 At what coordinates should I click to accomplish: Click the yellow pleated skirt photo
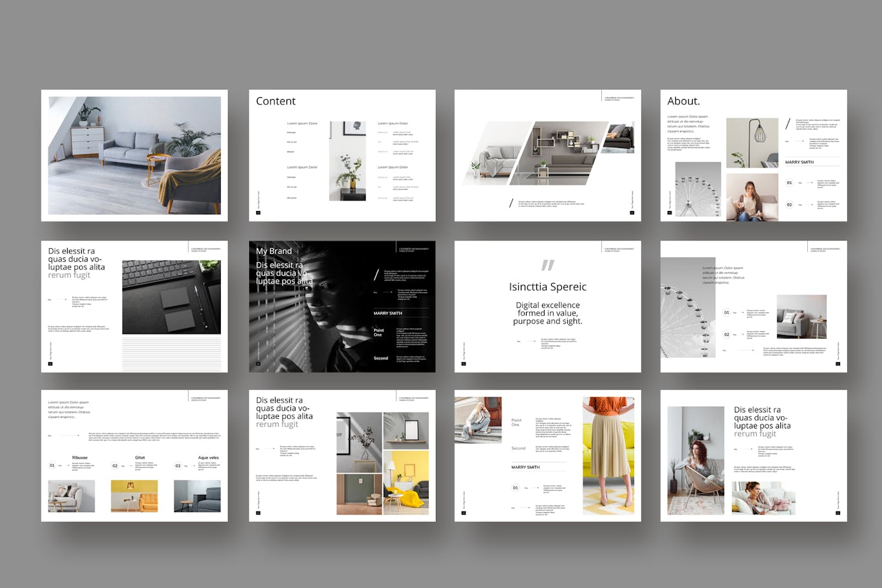pyautogui.click(x=608, y=455)
